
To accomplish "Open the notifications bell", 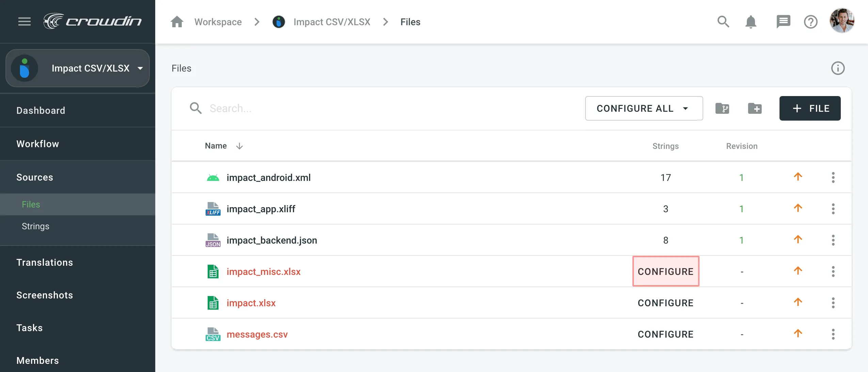I will 751,22.
